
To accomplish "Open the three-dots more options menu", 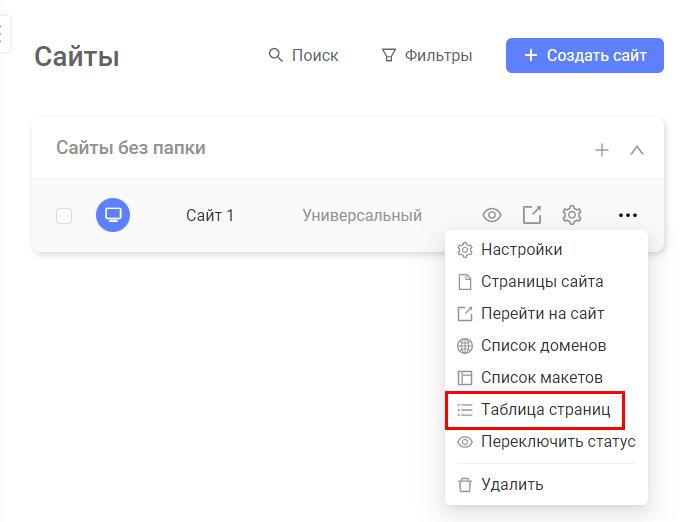I will (628, 215).
